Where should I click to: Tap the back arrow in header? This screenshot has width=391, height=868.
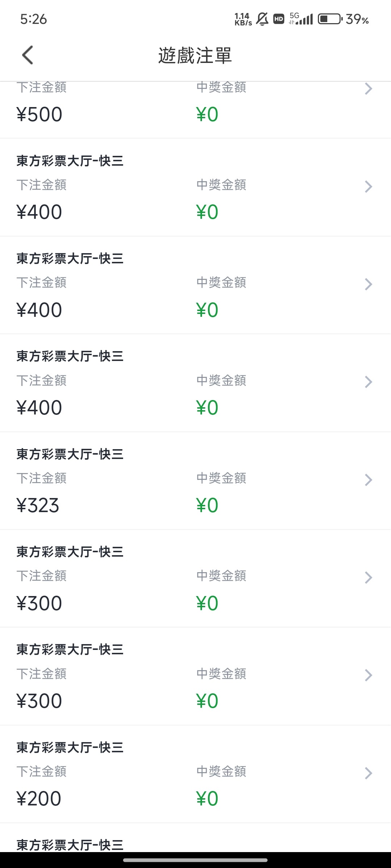pos(28,55)
